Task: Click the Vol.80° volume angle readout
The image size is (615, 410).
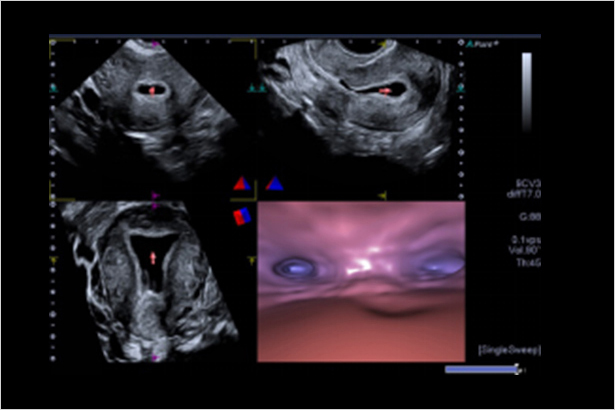Action: (x=518, y=250)
